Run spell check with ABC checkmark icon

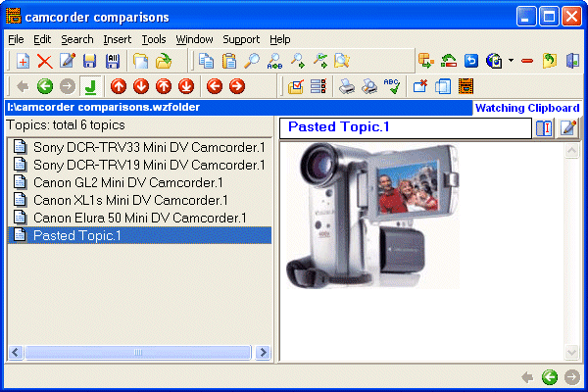(x=392, y=86)
